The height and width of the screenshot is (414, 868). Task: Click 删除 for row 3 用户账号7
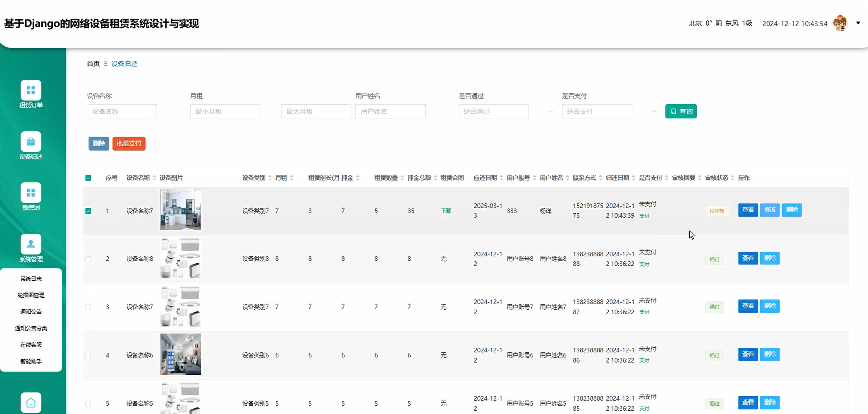[770, 306]
